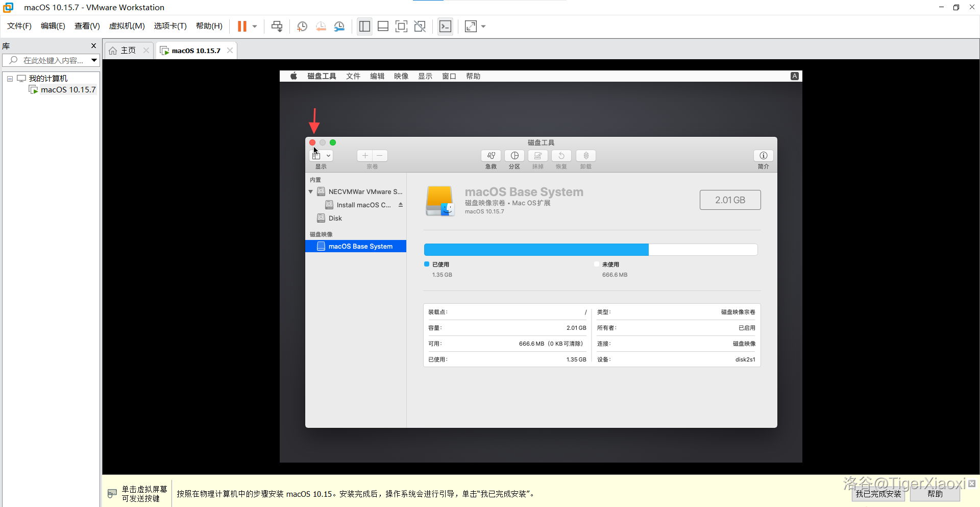Toggle the thumbnail bar view button
This screenshot has width=980, height=507.
click(383, 27)
